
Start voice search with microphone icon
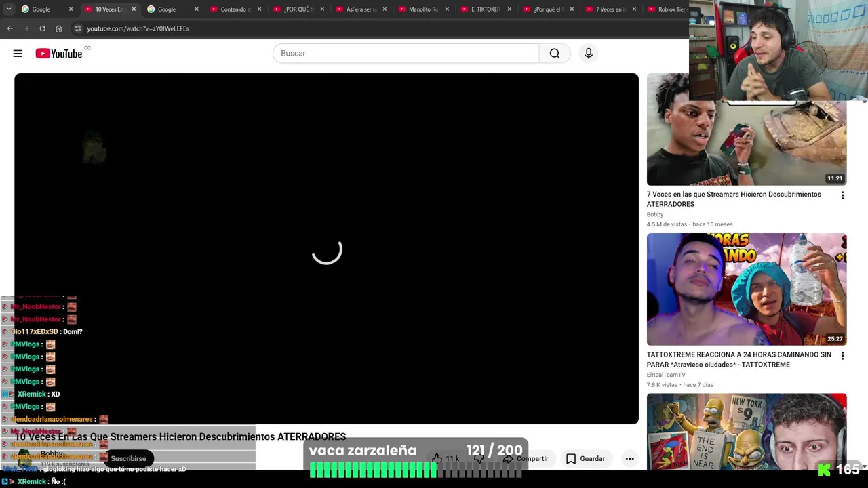coord(589,54)
